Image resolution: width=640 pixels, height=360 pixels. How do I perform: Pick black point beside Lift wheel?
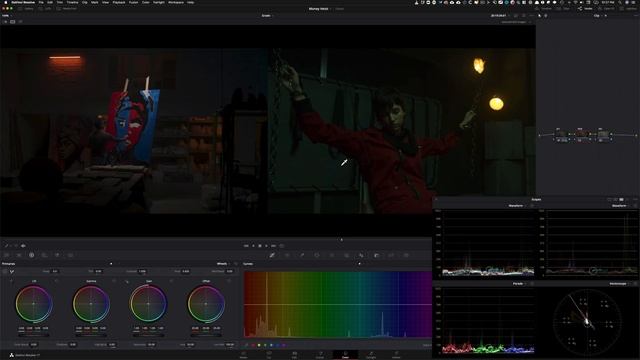click(x=11, y=281)
